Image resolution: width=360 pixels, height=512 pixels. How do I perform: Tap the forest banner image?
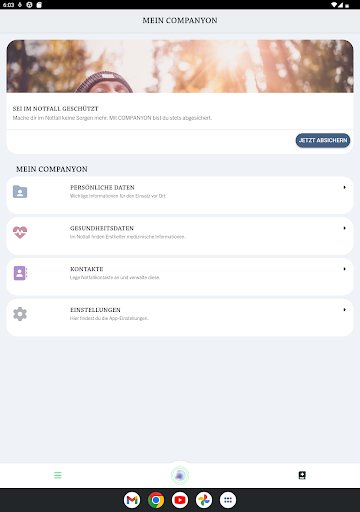180,66
